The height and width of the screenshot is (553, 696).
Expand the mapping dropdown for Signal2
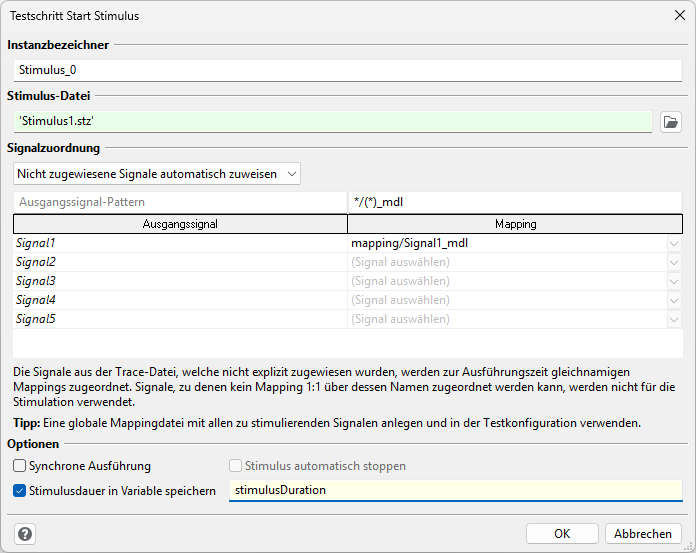coord(674,263)
